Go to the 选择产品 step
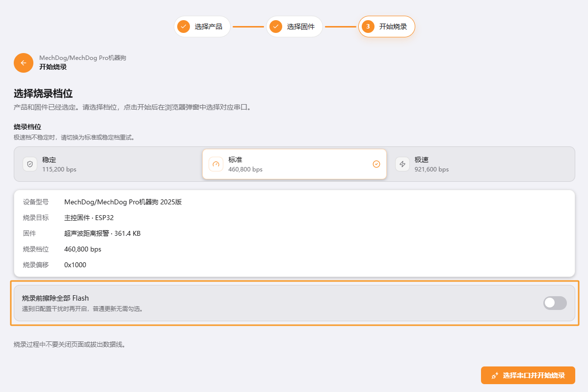588x392 pixels. click(x=202, y=27)
